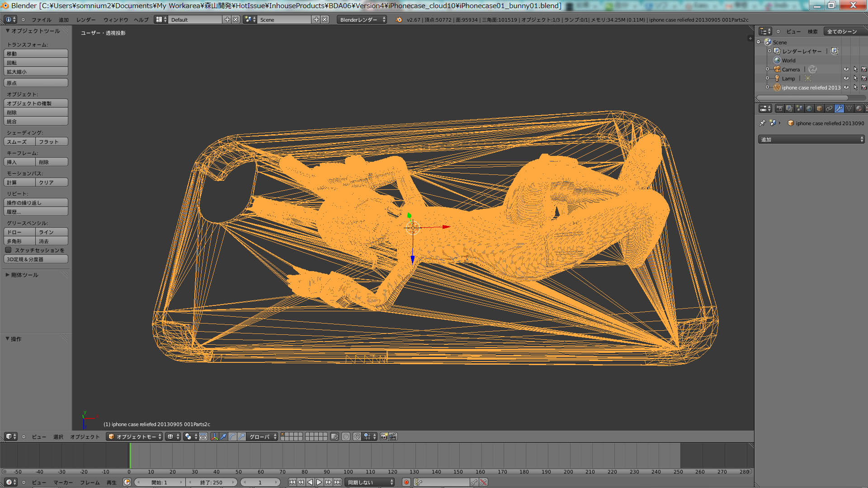Toggle iphone case visibility eye in outliner
The height and width of the screenshot is (488, 868).
(846, 87)
